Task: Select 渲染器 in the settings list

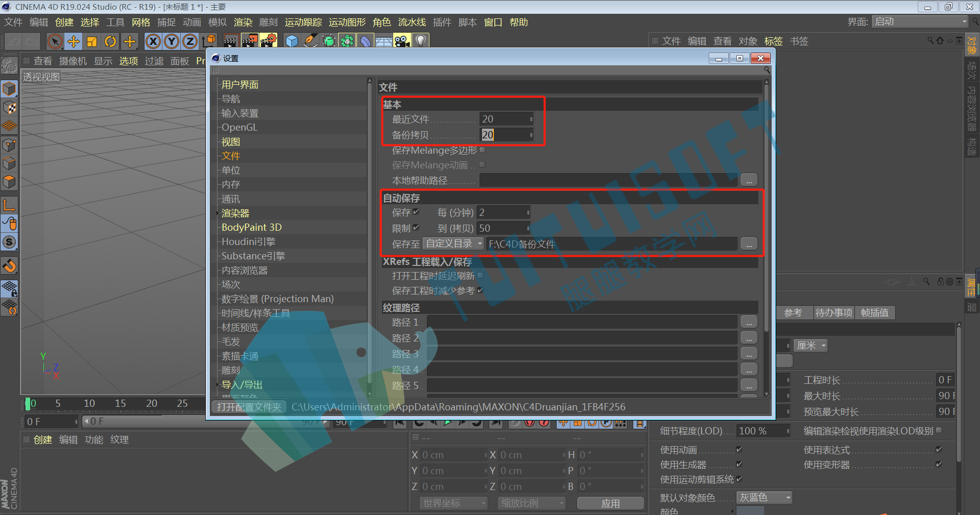Action: pos(235,213)
